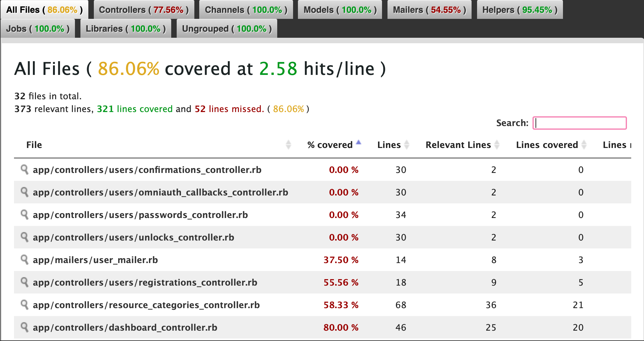
Task: Click magnifier icon for omniauth_callbacks_controller.rb
Action: 24,192
